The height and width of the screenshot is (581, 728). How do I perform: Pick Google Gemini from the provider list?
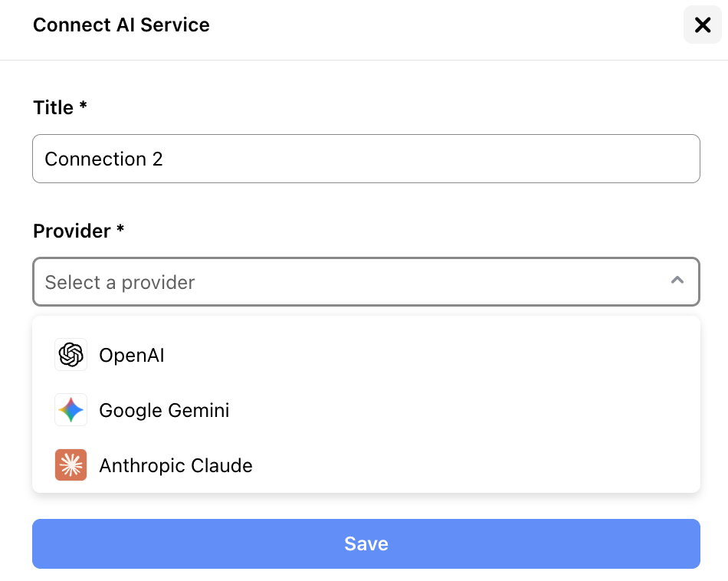pos(366,409)
